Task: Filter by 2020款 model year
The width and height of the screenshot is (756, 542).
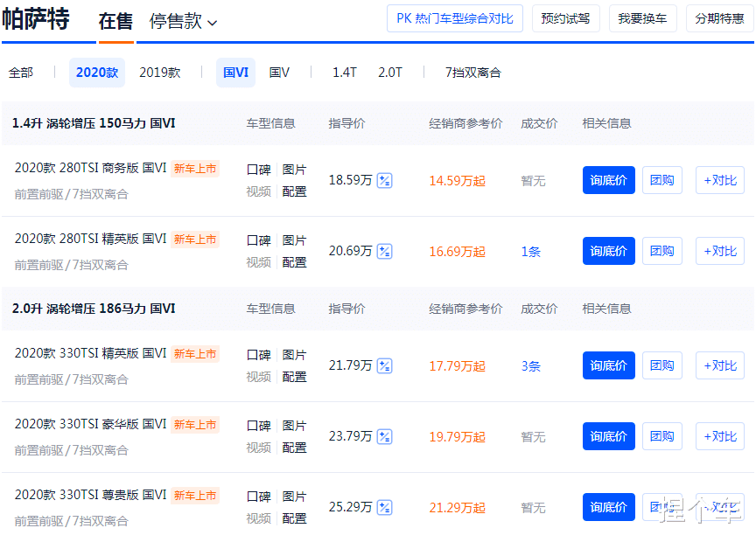Action: 97,73
